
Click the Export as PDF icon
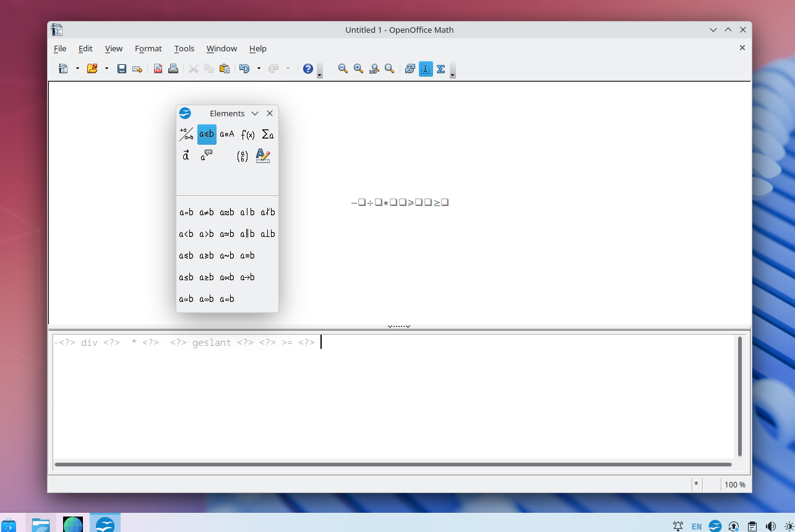click(158, 69)
